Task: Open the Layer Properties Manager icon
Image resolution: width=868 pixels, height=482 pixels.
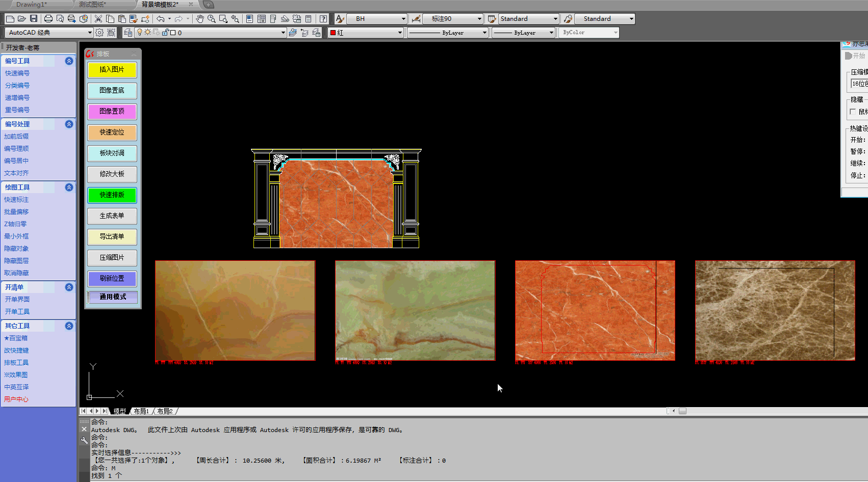Action: pyautogui.click(x=128, y=33)
